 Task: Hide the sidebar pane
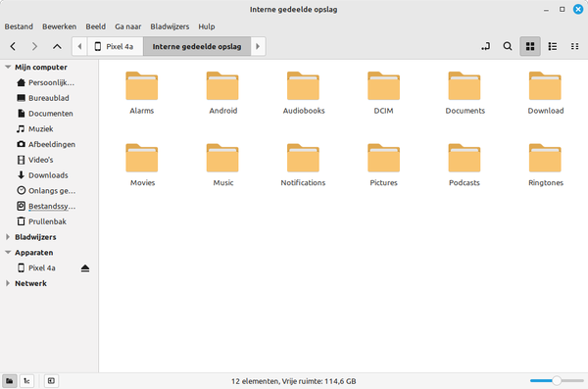click(51, 381)
